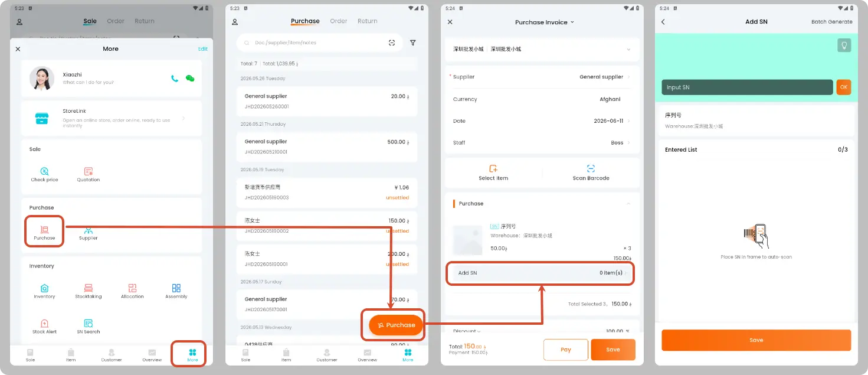Open purchase record JHD202605260001
This screenshot has width=868, height=375.
327,101
